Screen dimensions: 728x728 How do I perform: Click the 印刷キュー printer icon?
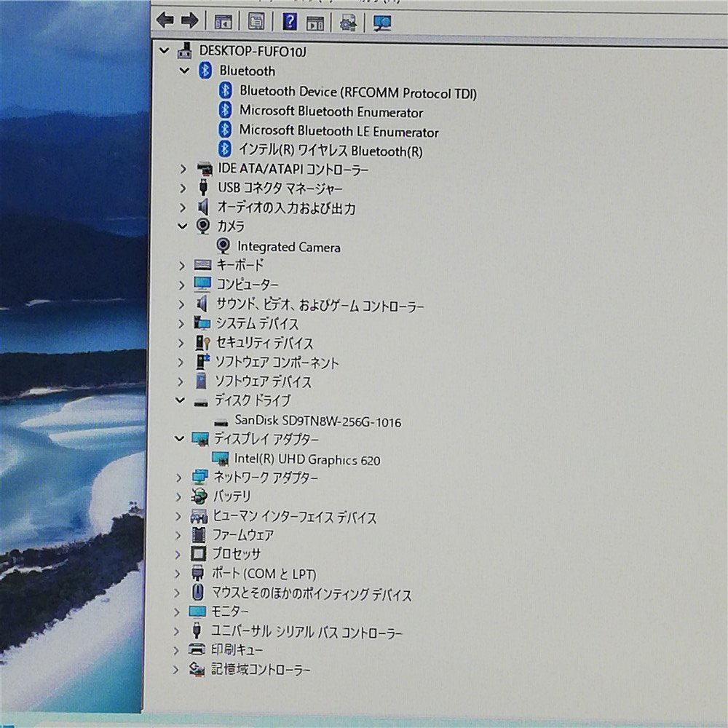(197, 649)
